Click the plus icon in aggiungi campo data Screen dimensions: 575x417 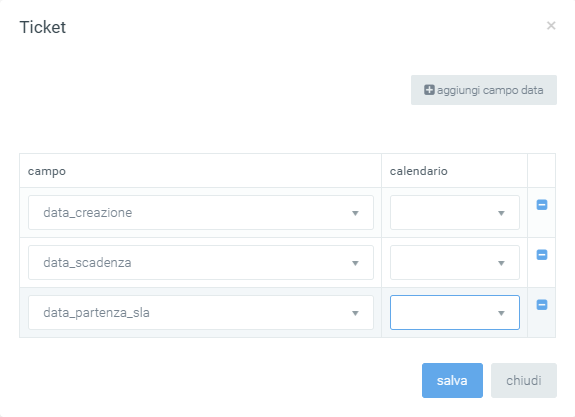coord(429,90)
